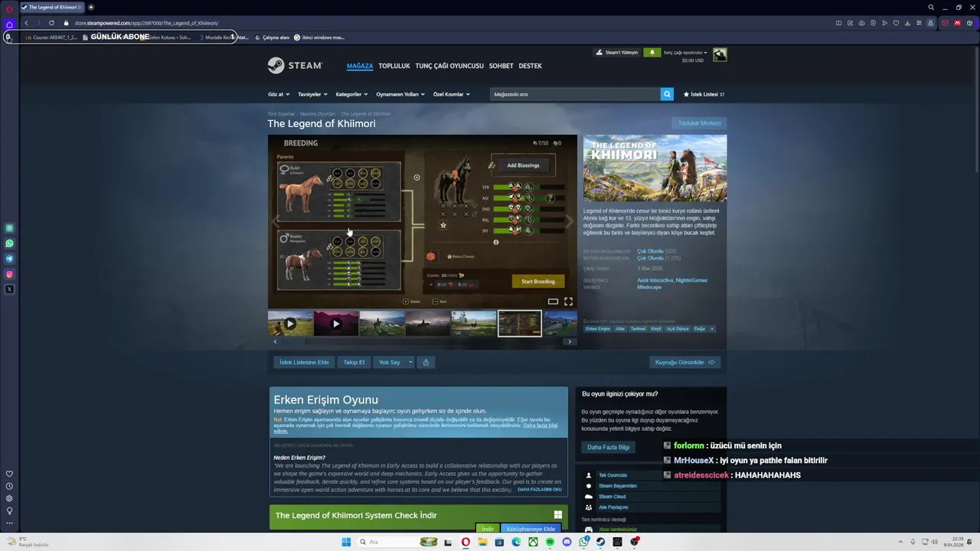980x551 pixels.
Task: Click the İstek Listesine Ekle button
Action: click(x=304, y=362)
